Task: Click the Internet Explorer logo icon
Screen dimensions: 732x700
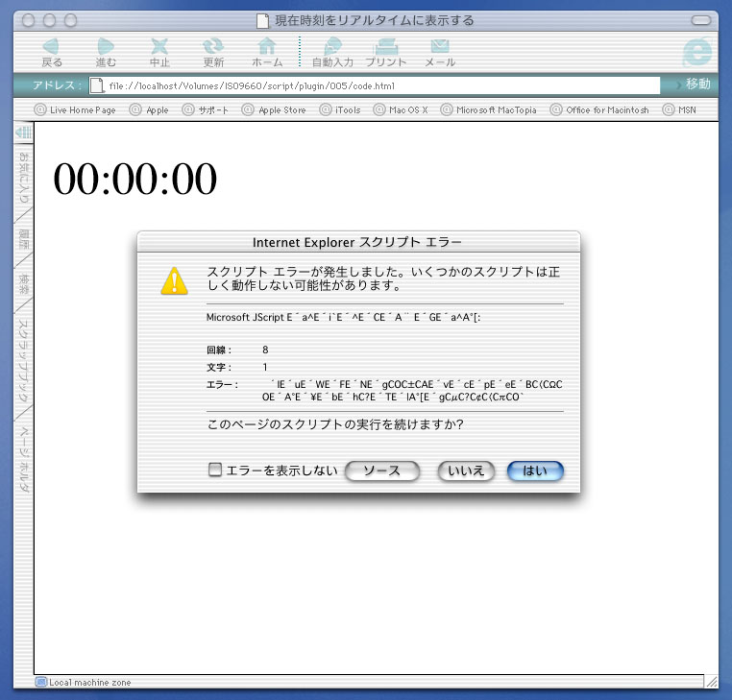Action: [697, 52]
